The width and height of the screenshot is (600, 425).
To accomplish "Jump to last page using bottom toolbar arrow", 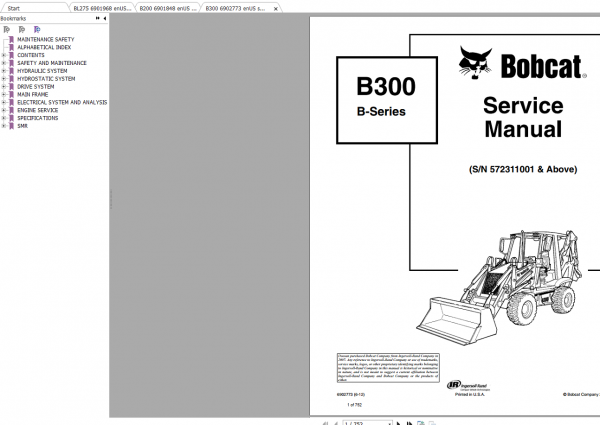I will pyautogui.click(x=409, y=423).
